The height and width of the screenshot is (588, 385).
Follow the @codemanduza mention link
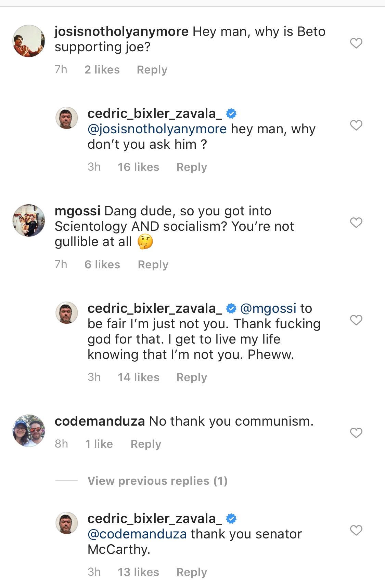point(137,534)
